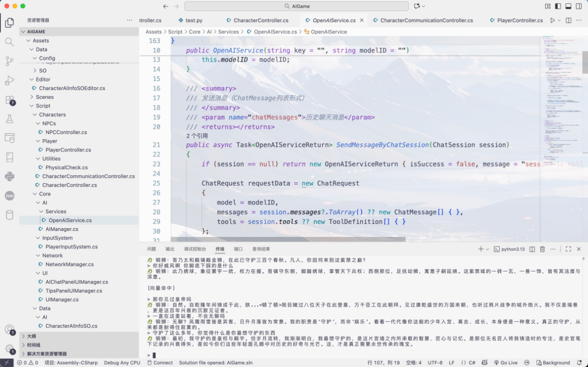Open the Run and Debug view

click(x=9, y=81)
